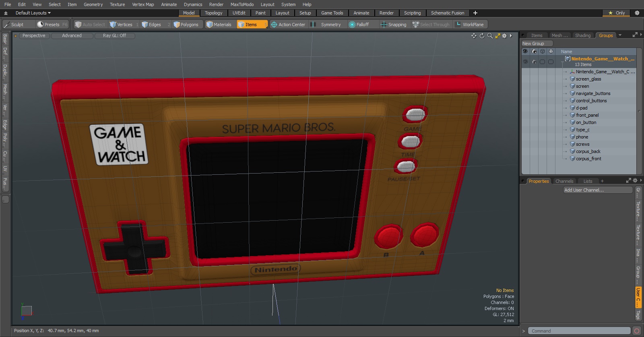Open the Vertex Map menu
The width and height of the screenshot is (644, 337).
(x=143, y=4)
